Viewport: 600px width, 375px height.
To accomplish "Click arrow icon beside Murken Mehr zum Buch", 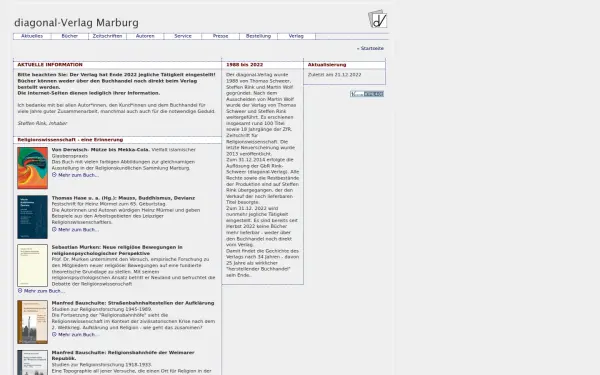I will [20, 291].
